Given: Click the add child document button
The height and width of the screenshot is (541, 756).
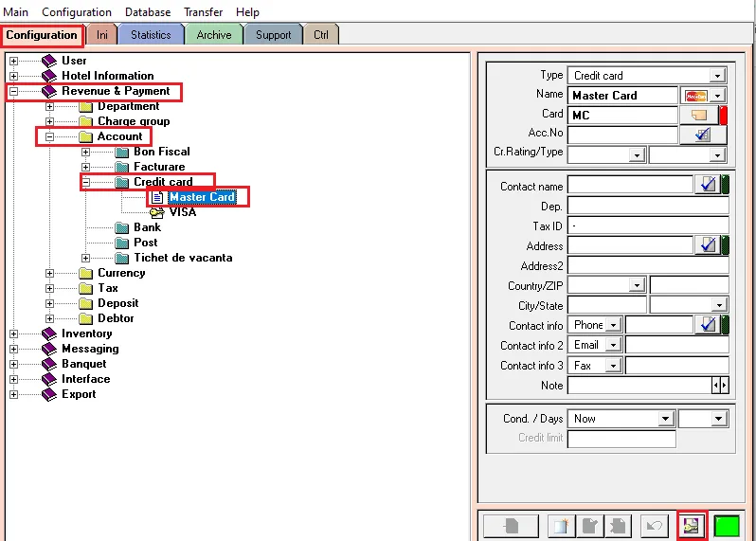Looking at the screenshot, I should click(511, 526).
